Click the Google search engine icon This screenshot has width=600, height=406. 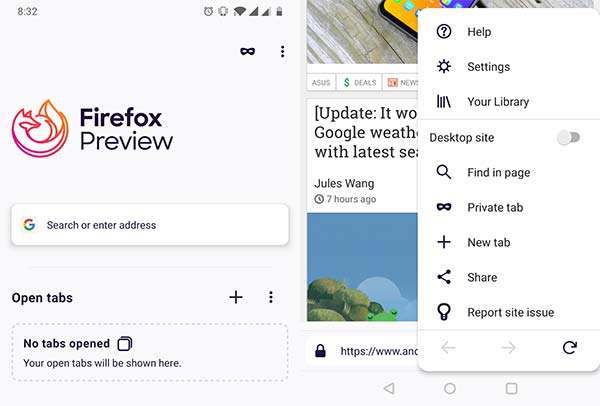click(29, 225)
